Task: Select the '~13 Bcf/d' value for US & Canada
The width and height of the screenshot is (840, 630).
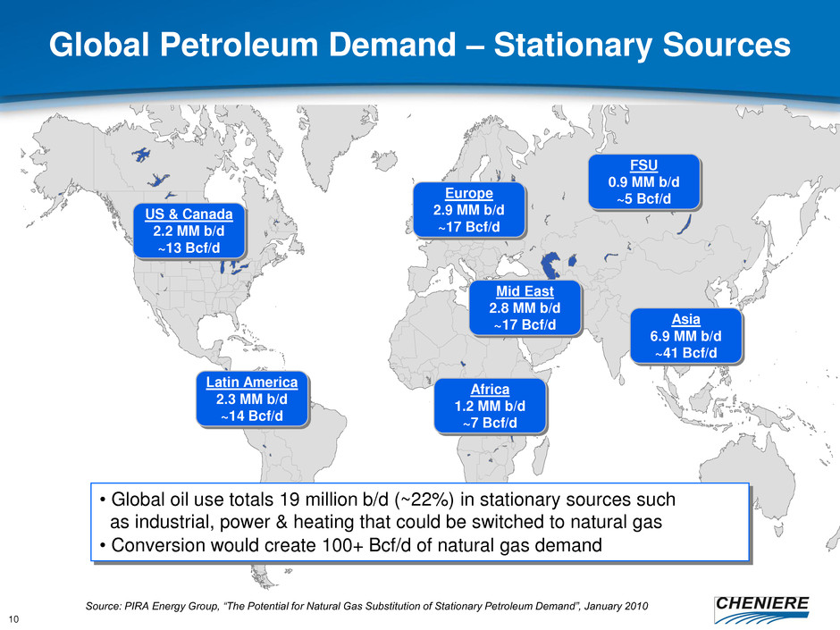Action: click(x=188, y=247)
